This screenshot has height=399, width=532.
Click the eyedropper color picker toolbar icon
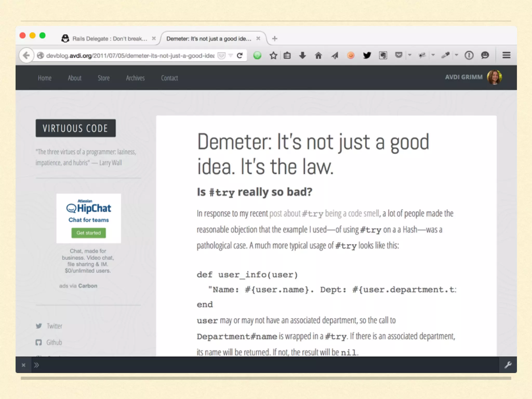[x=445, y=55]
